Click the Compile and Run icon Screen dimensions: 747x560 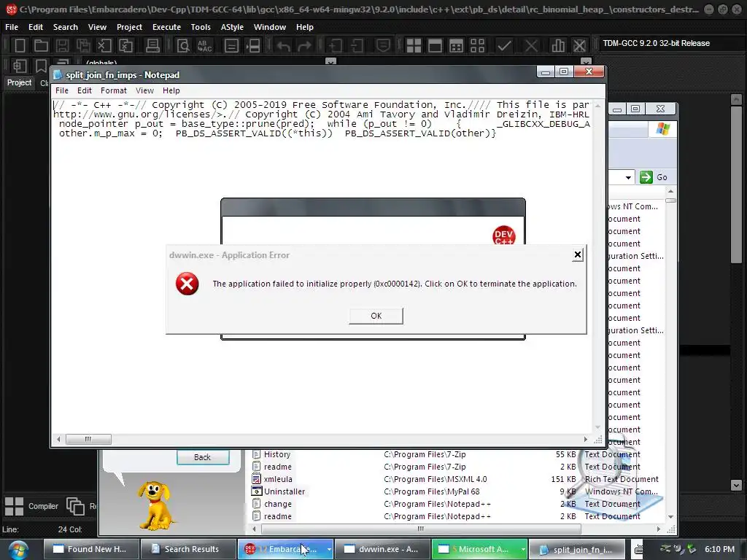tap(457, 46)
